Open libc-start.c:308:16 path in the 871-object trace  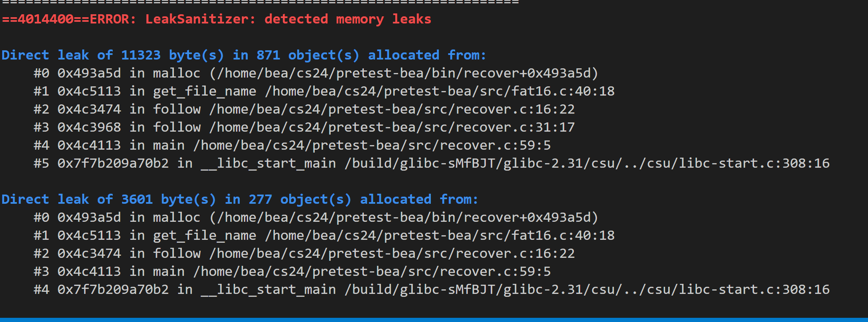[587, 164]
